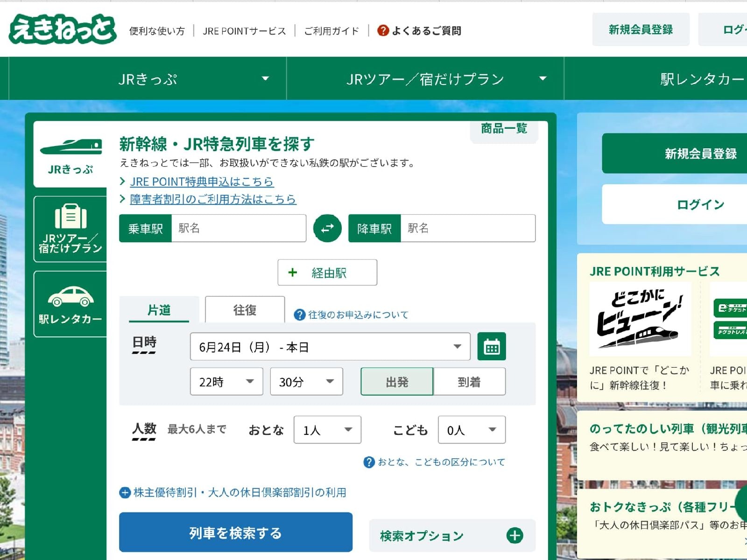Image resolution: width=747 pixels, height=560 pixels.
Task: Swap boarding and alighting stations with the arrows icon
Action: tap(327, 228)
